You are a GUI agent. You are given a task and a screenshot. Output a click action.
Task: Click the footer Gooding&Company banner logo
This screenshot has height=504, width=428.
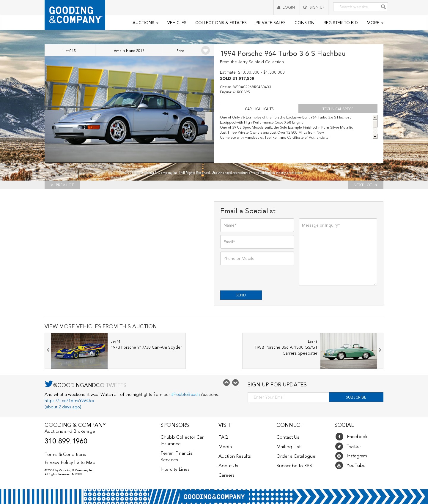(x=214, y=497)
